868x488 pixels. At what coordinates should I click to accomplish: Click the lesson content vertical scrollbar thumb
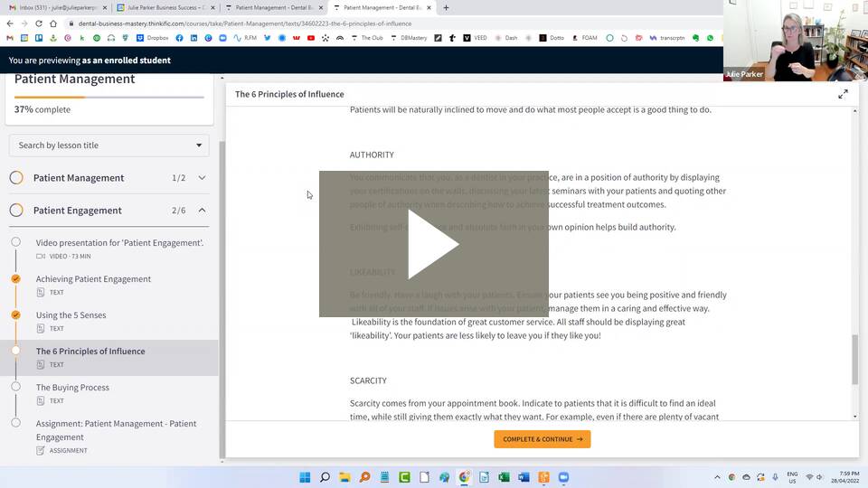[x=854, y=359]
